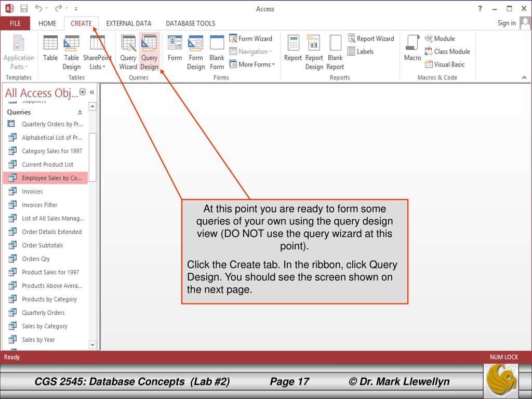Viewport: 532px width, 399px height.
Task: Click the Undo arrow icon
Action: coord(38,8)
